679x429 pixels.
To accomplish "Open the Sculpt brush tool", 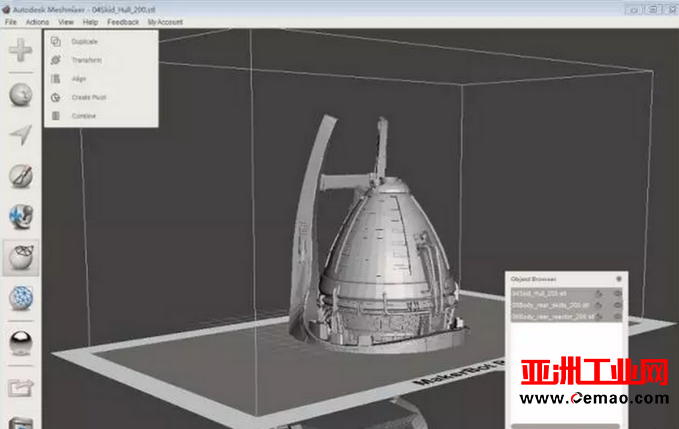I will coord(21,175).
